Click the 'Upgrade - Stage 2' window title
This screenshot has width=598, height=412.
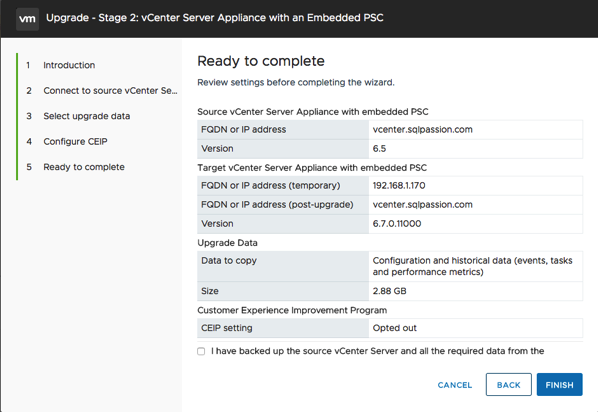pyautogui.click(x=215, y=18)
